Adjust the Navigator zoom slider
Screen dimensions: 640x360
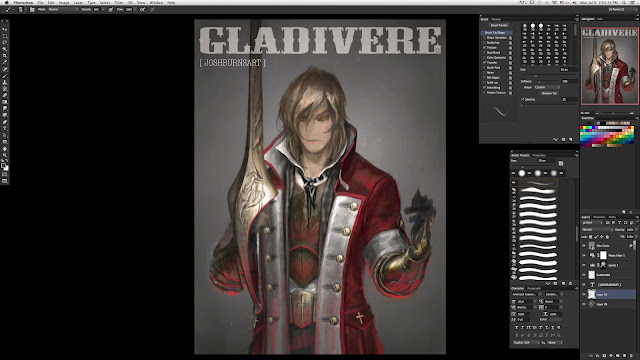tap(613, 113)
